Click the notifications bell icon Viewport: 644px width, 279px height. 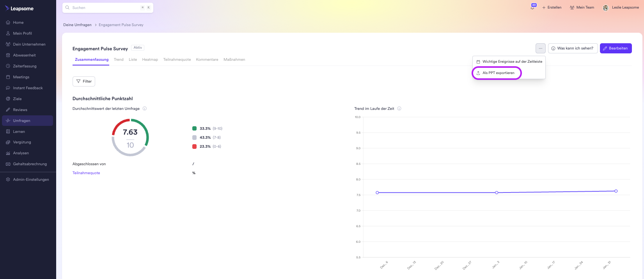click(x=532, y=7)
